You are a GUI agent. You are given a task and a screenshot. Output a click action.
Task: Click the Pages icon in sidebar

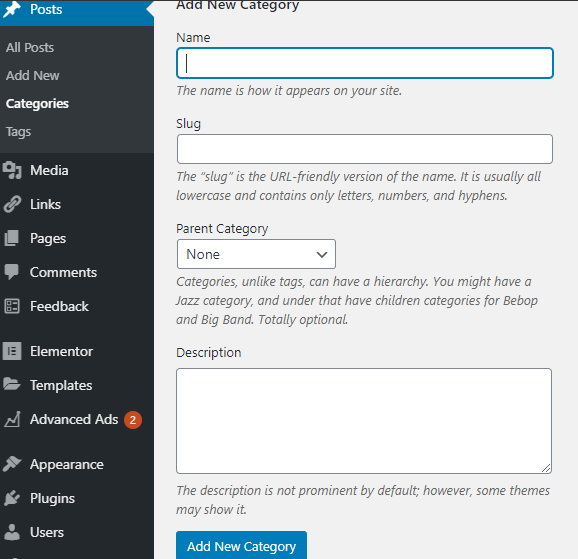(12, 238)
